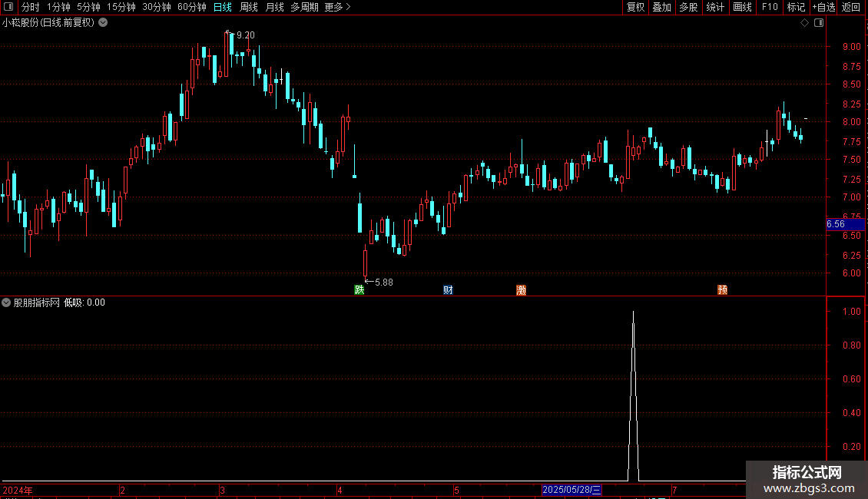
Task: Click the green 跌 event marker
Action: pos(359,290)
